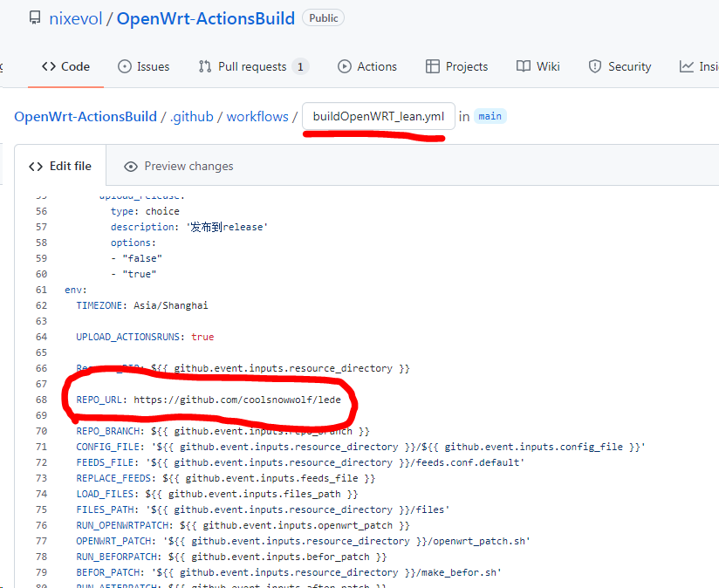Image resolution: width=719 pixels, height=588 pixels.
Task: Click the Public visibility badge
Action: (323, 17)
